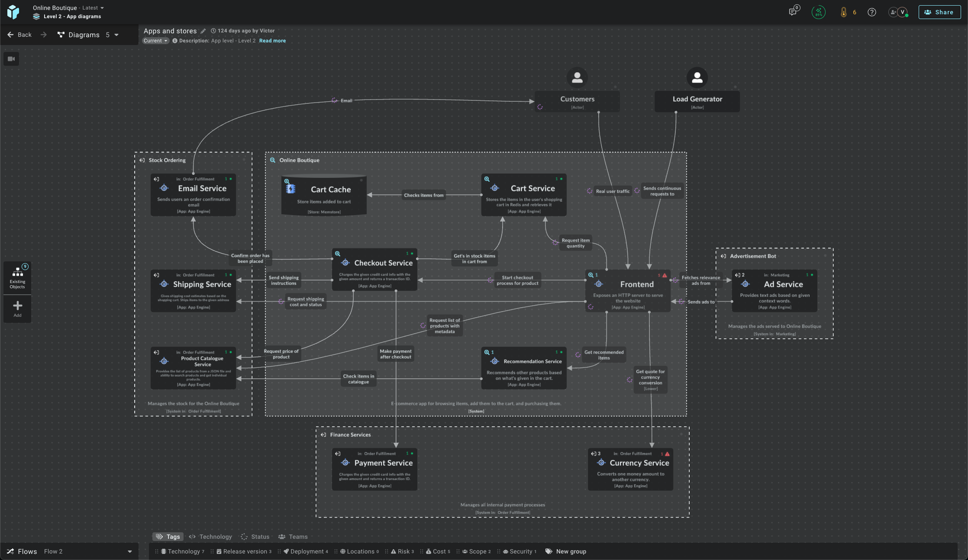
Task: Click the Email Service link-out icon
Action: pos(156,179)
